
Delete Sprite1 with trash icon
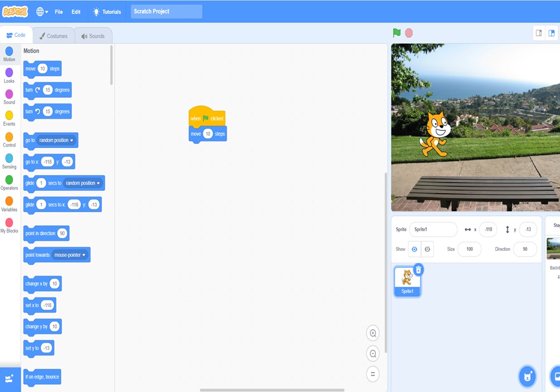click(x=418, y=270)
